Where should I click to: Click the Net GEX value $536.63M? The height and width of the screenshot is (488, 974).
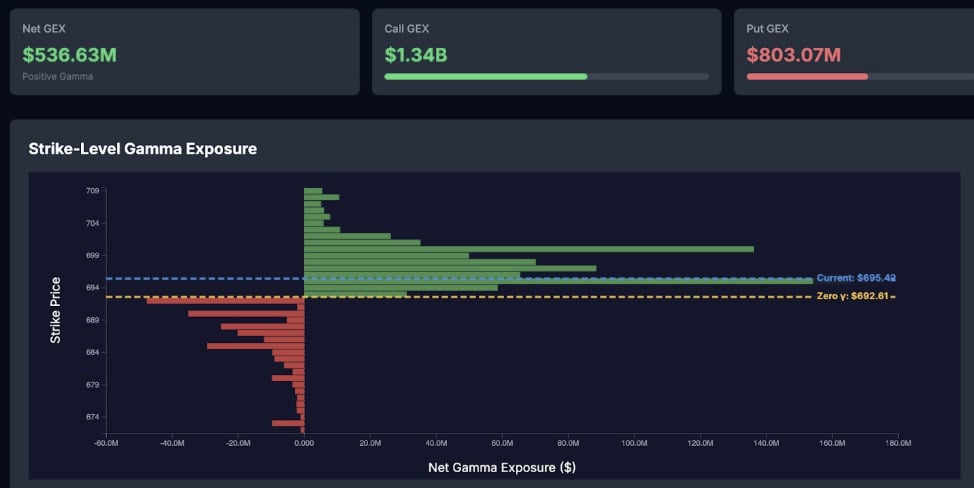70,55
